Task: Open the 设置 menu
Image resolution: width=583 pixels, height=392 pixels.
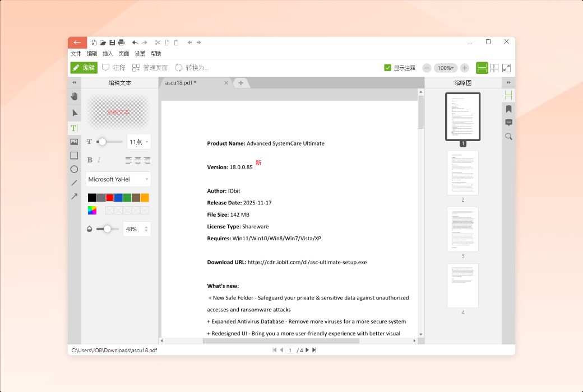Action: point(139,54)
